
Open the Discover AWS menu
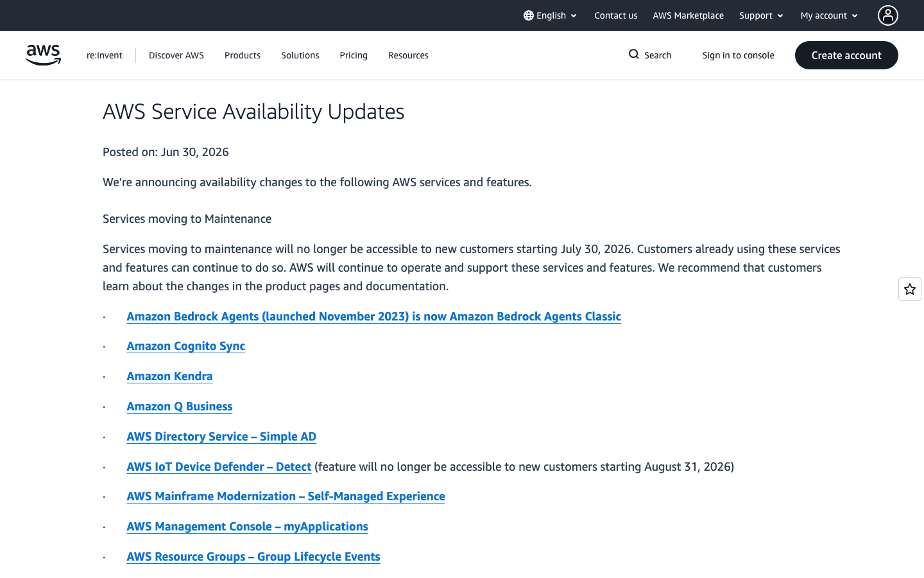pos(176,55)
